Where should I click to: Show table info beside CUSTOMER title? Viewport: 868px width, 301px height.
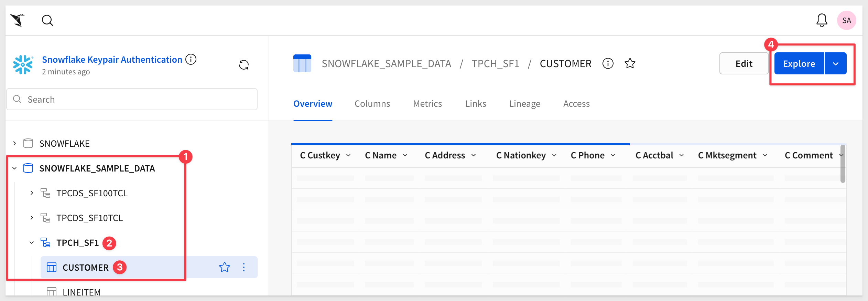(x=608, y=63)
